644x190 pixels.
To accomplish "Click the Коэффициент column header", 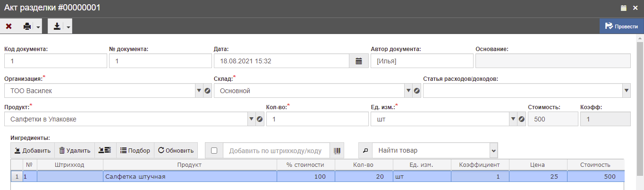I will [480, 164].
